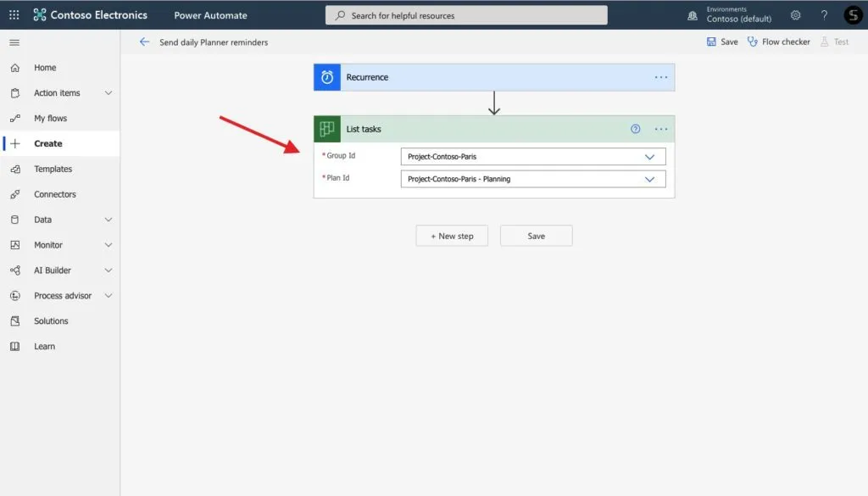The height and width of the screenshot is (496, 868).
Task: Click the AI Builder icon
Action: tap(15, 270)
